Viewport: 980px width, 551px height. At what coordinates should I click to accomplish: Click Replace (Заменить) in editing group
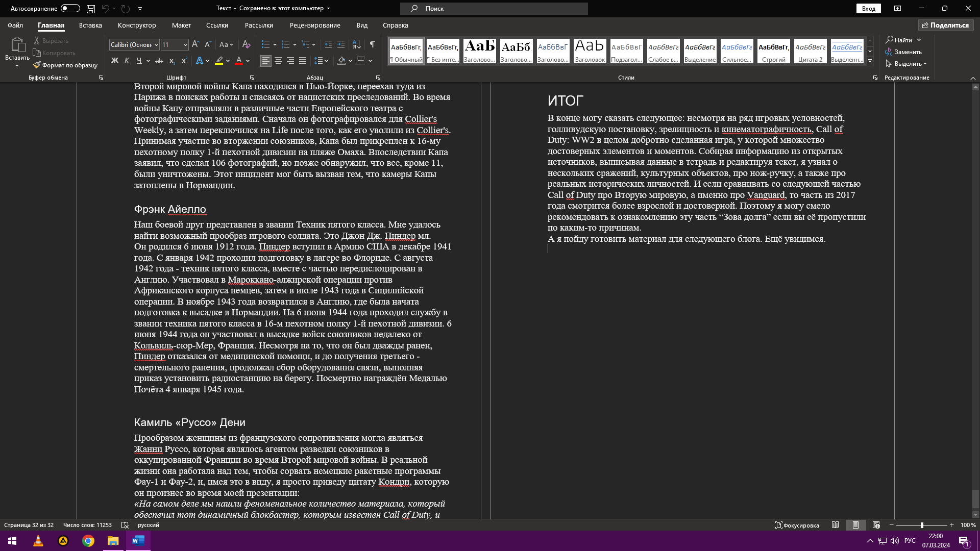tap(903, 52)
